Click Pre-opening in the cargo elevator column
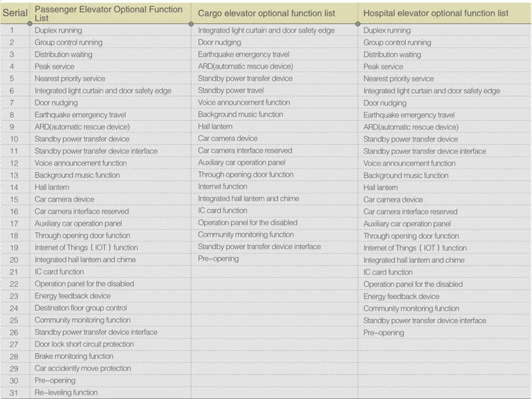 point(218,259)
